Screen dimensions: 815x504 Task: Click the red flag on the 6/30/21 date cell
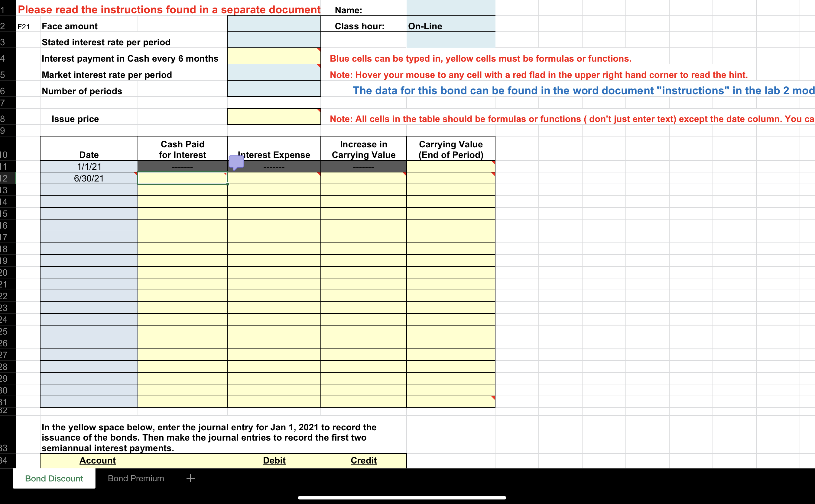pos(135,175)
